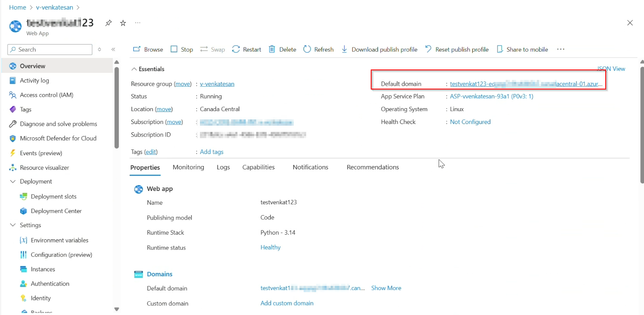Open the default domain link in Essentials
Viewport: 644px width, 315px height.
point(526,84)
